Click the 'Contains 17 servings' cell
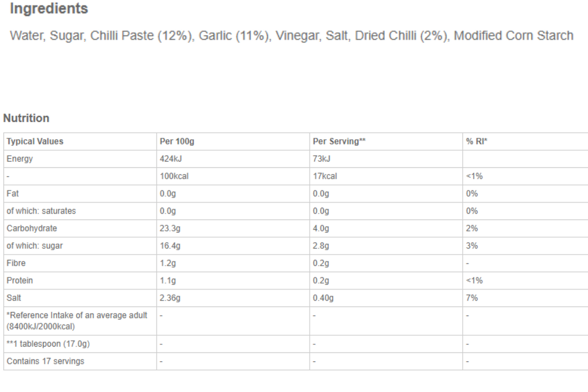The image size is (588, 392). (45, 361)
